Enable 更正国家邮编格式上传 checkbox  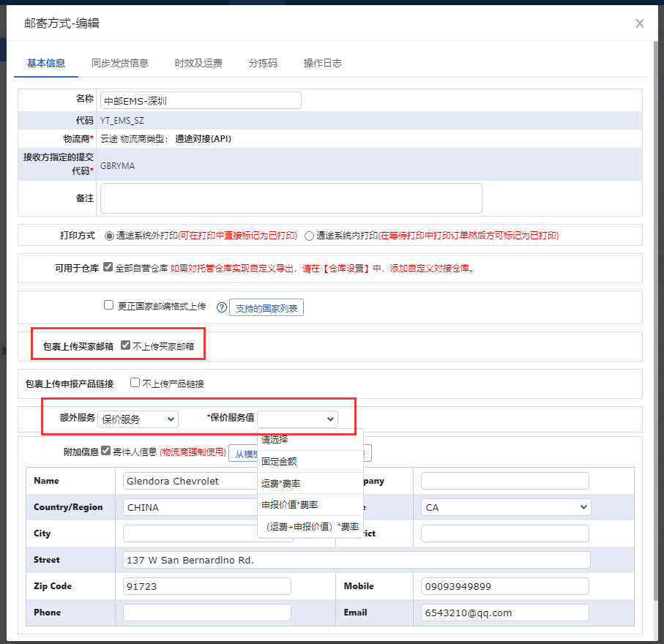coord(109,306)
